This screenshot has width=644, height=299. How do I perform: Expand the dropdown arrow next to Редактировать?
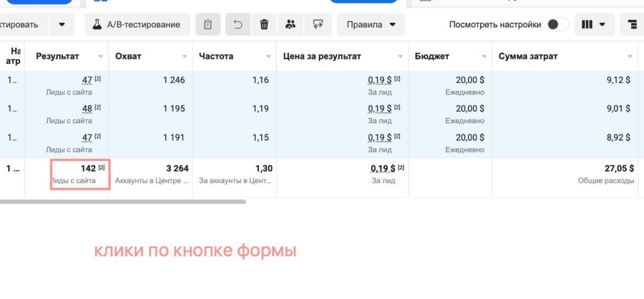pos(62,24)
